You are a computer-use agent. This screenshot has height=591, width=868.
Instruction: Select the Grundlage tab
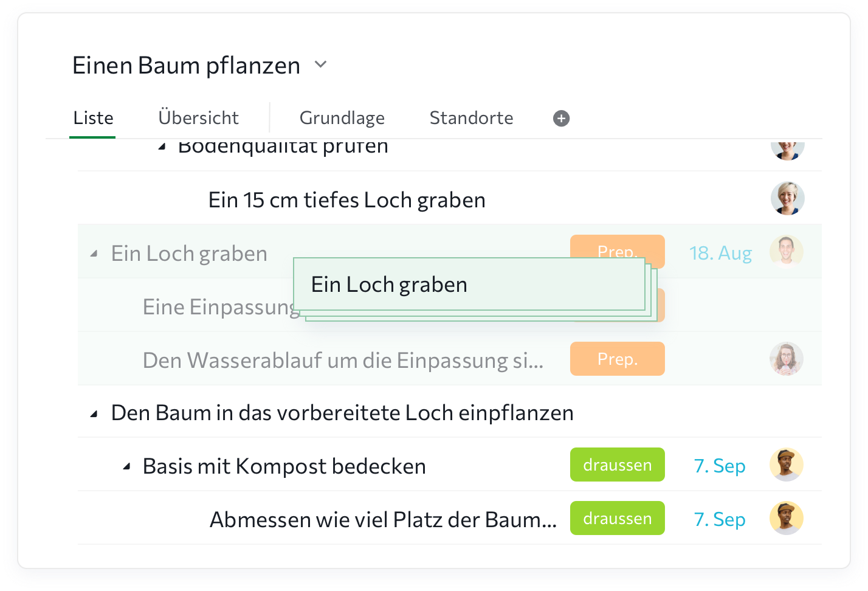click(342, 118)
